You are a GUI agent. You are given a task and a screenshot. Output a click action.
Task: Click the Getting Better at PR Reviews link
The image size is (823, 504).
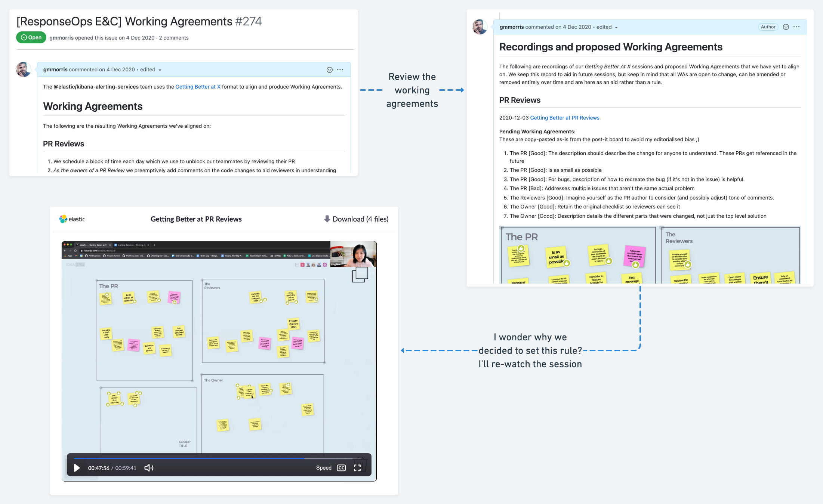[564, 117]
